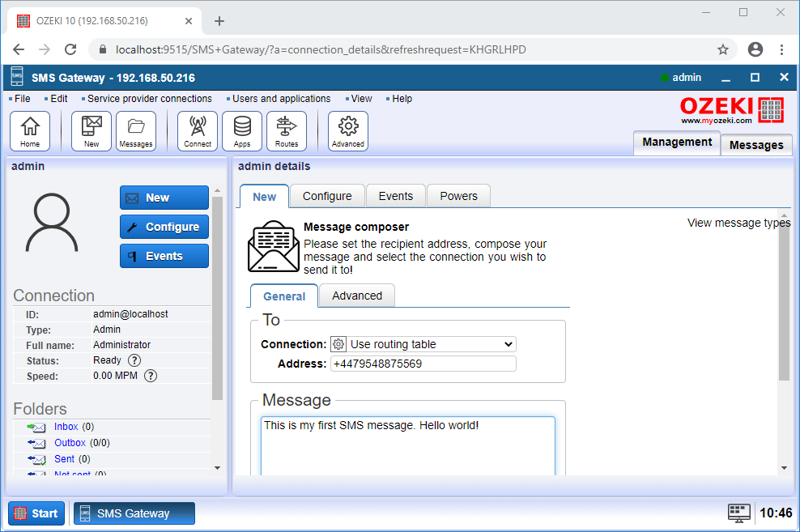Switch to the Events tab in admin details

tap(395, 196)
